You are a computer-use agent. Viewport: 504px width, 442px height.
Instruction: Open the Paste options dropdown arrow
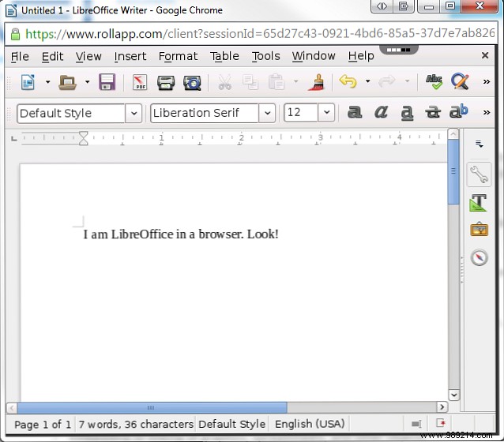point(295,81)
